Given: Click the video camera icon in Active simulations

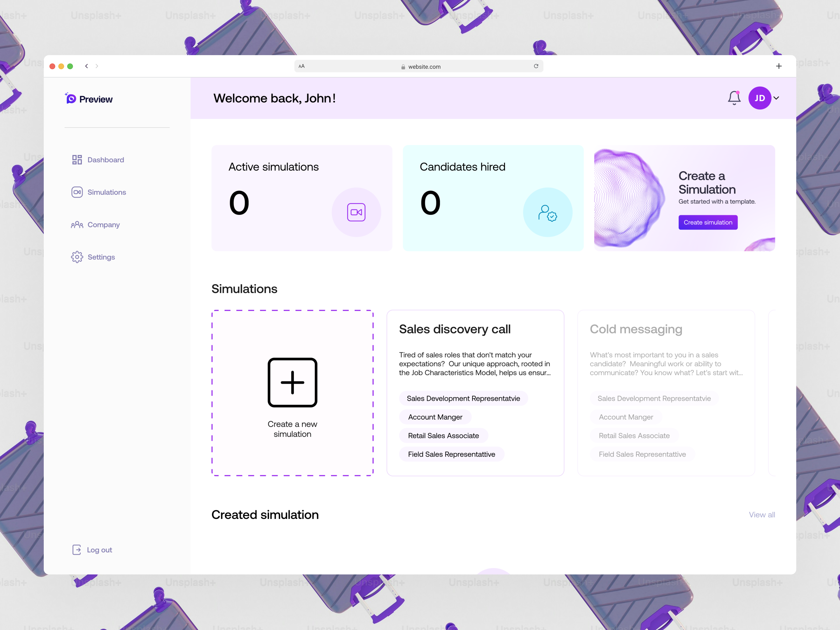Looking at the screenshot, I should pos(356,212).
